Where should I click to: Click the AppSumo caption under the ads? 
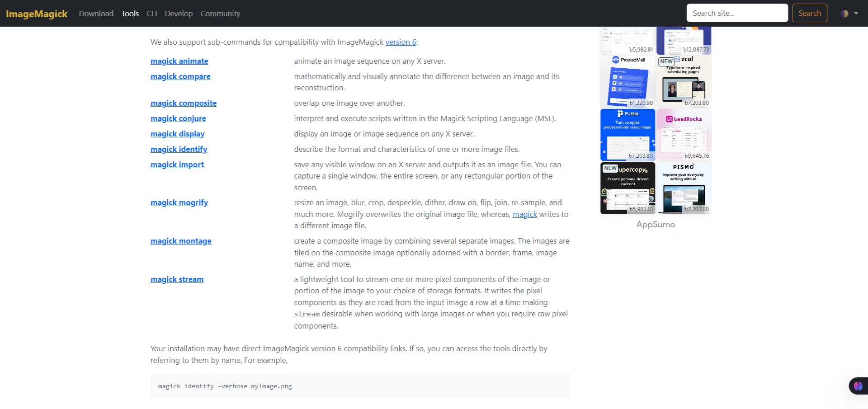coord(656,225)
